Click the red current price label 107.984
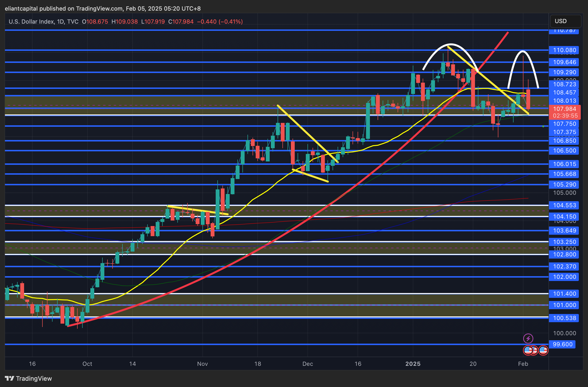 564,109
